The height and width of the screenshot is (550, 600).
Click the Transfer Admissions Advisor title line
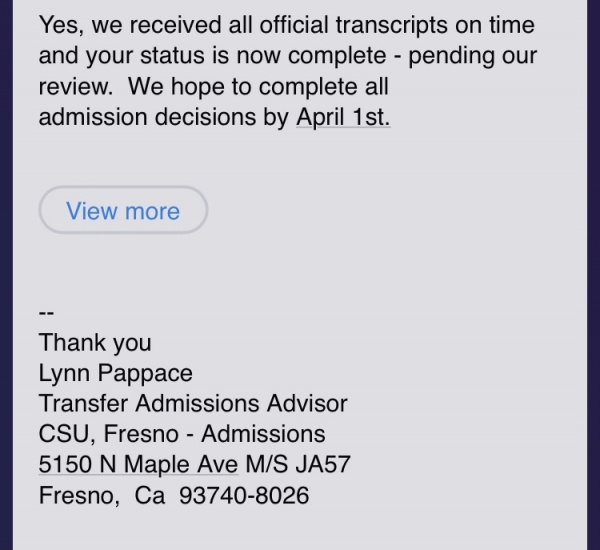(x=193, y=403)
